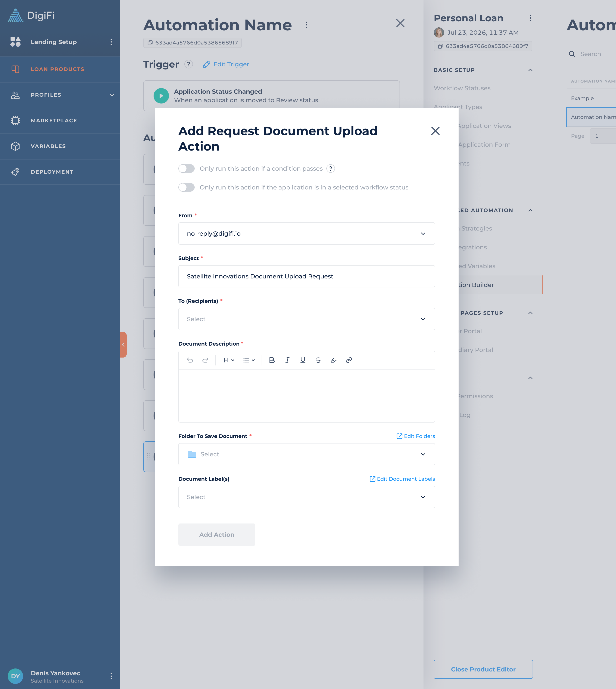Open the From email dropdown
This screenshot has height=689, width=616.
tap(306, 234)
